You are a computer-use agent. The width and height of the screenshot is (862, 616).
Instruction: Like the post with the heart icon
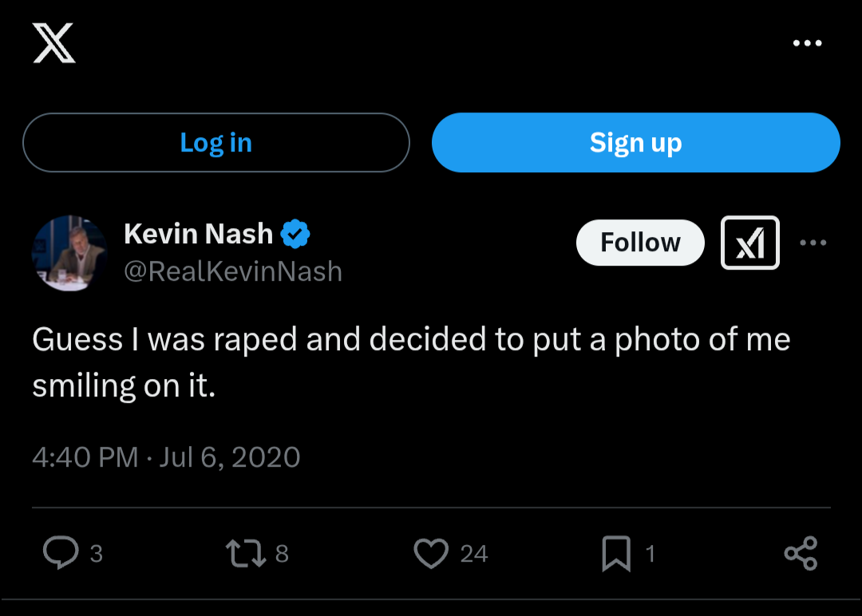[431, 553]
